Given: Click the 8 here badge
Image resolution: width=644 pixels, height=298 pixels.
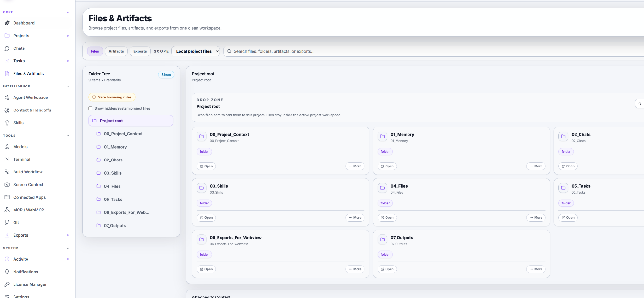Looking at the screenshot, I should pyautogui.click(x=166, y=75).
